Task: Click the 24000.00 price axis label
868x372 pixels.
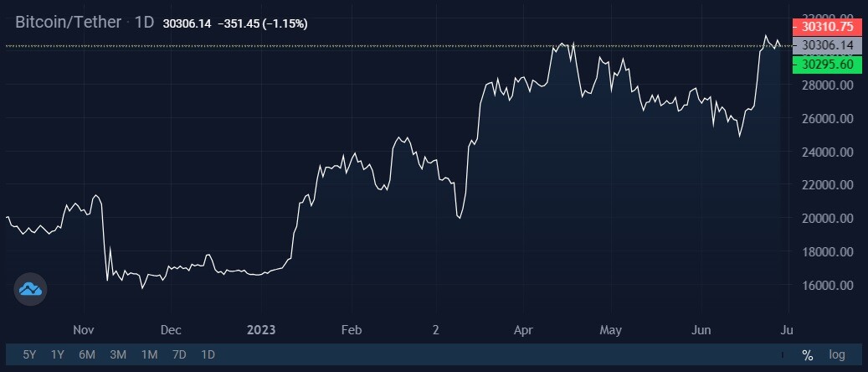Action: (x=828, y=152)
